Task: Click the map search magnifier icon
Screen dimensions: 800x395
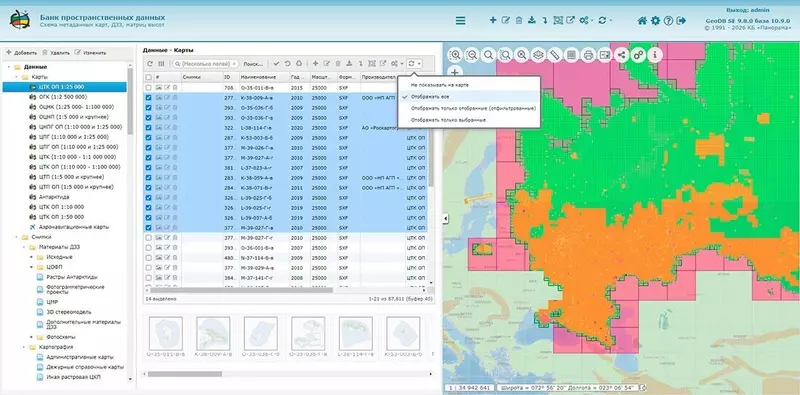Action: (488, 55)
